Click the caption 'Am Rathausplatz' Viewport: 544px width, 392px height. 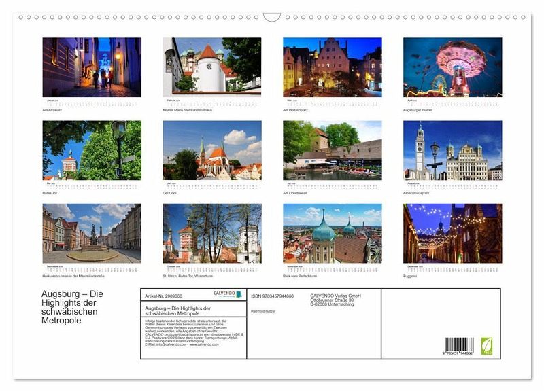(416, 193)
